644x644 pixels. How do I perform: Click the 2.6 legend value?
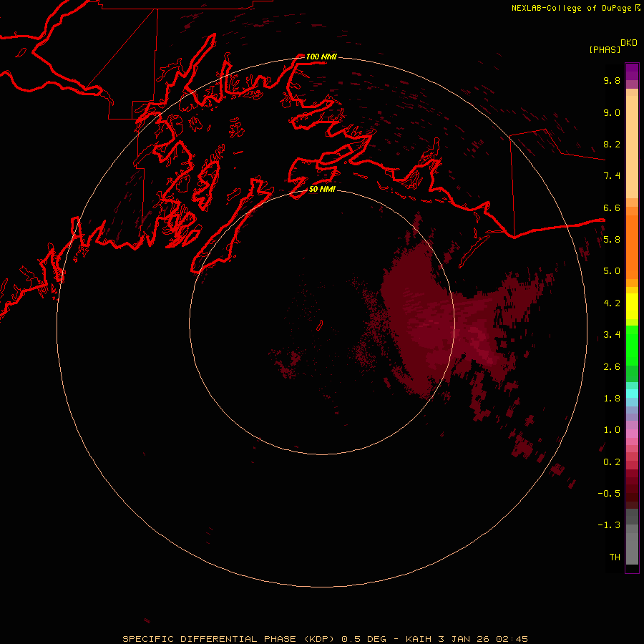(612, 367)
